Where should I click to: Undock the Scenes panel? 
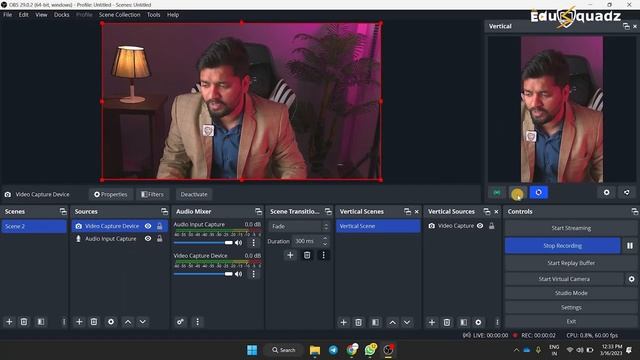pyautogui.click(x=63, y=211)
